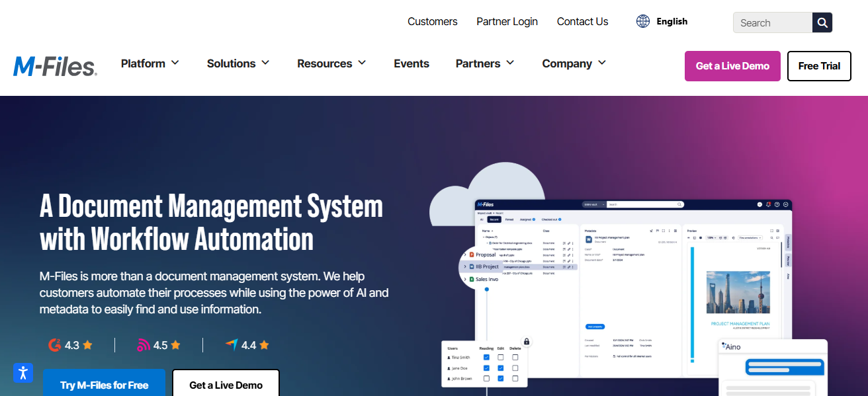868x396 pixels.
Task: Expand the Solutions menu chevron
Action: [265, 63]
